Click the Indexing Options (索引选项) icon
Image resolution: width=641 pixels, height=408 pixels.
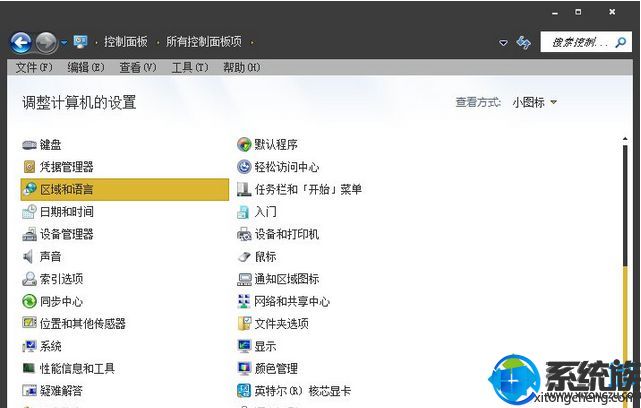click(x=29, y=279)
